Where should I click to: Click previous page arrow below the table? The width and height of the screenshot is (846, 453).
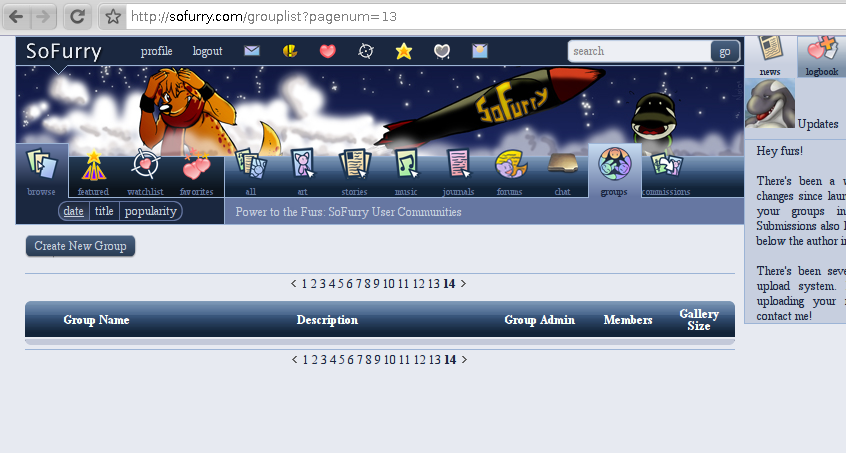pyautogui.click(x=295, y=360)
